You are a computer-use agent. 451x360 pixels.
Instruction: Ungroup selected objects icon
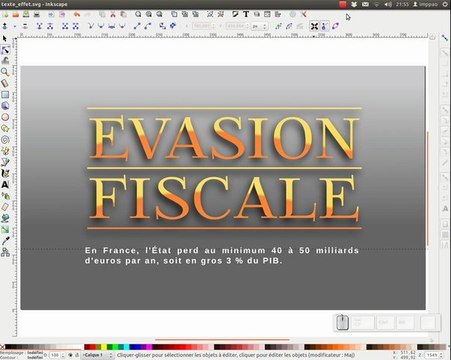pos(221,14)
